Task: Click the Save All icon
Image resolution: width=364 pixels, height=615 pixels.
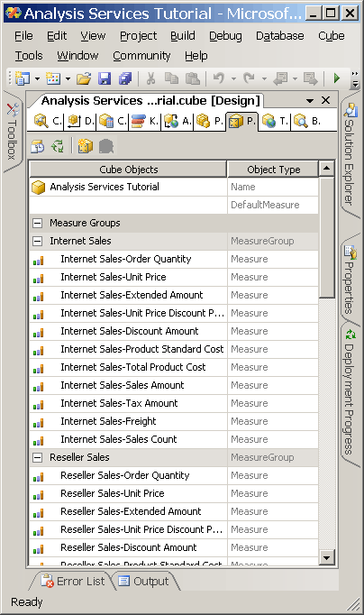Action: pos(125,78)
